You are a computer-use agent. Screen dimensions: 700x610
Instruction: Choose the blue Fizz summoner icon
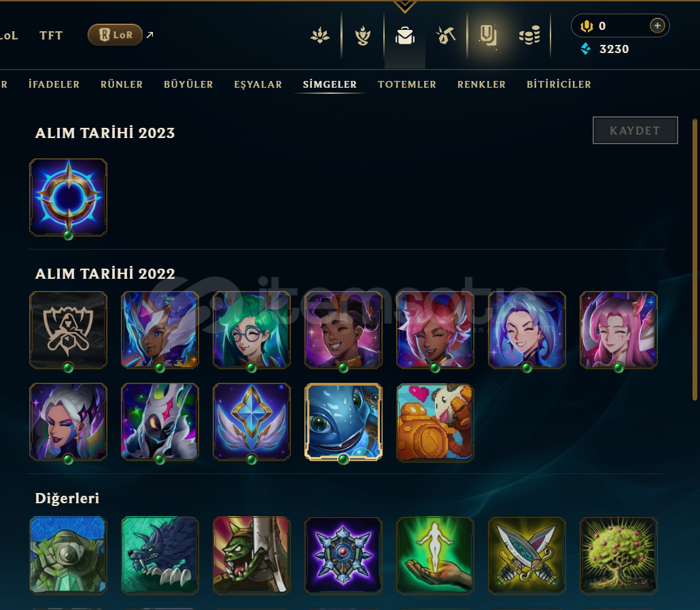coord(343,422)
